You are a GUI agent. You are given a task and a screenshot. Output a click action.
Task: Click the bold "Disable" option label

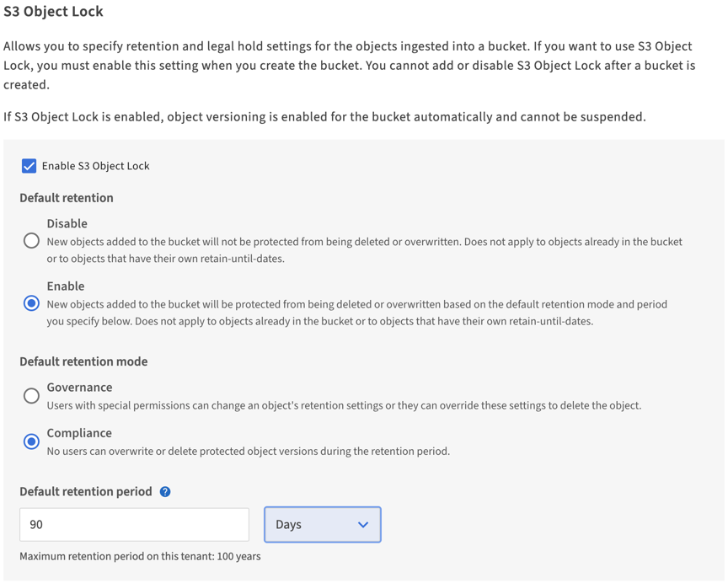[67, 224]
